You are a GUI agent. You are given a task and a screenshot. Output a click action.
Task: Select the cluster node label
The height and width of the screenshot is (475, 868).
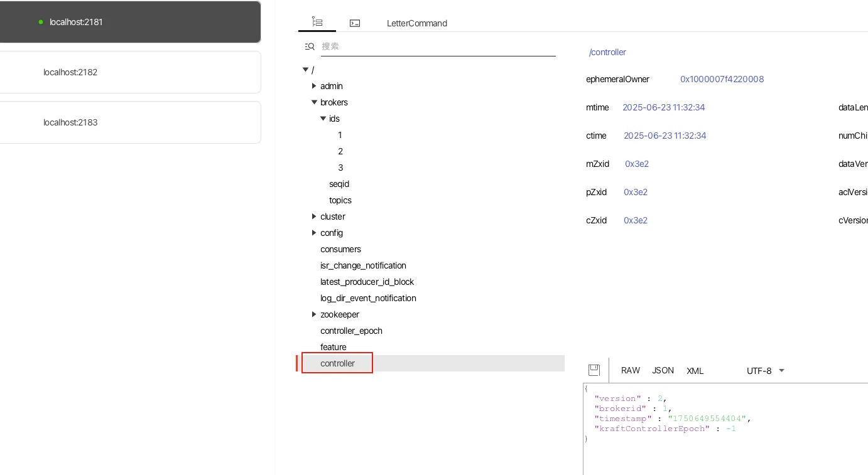tap(332, 216)
